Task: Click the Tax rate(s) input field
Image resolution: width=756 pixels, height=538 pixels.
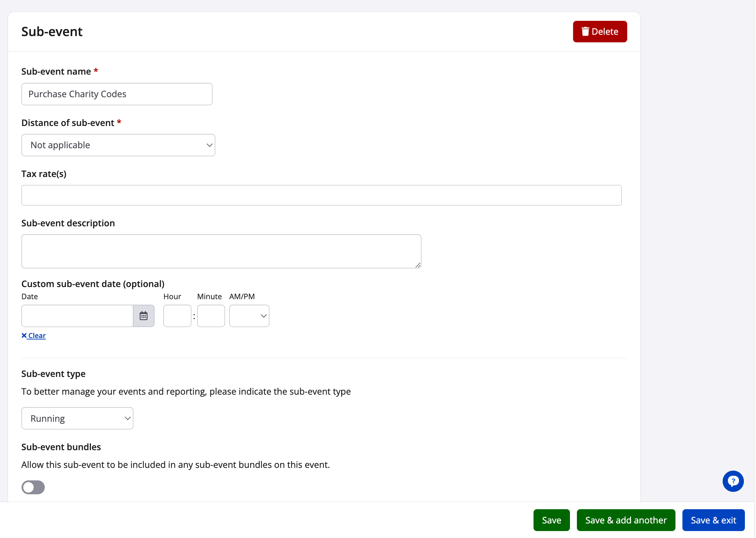Action: click(x=321, y=195)
